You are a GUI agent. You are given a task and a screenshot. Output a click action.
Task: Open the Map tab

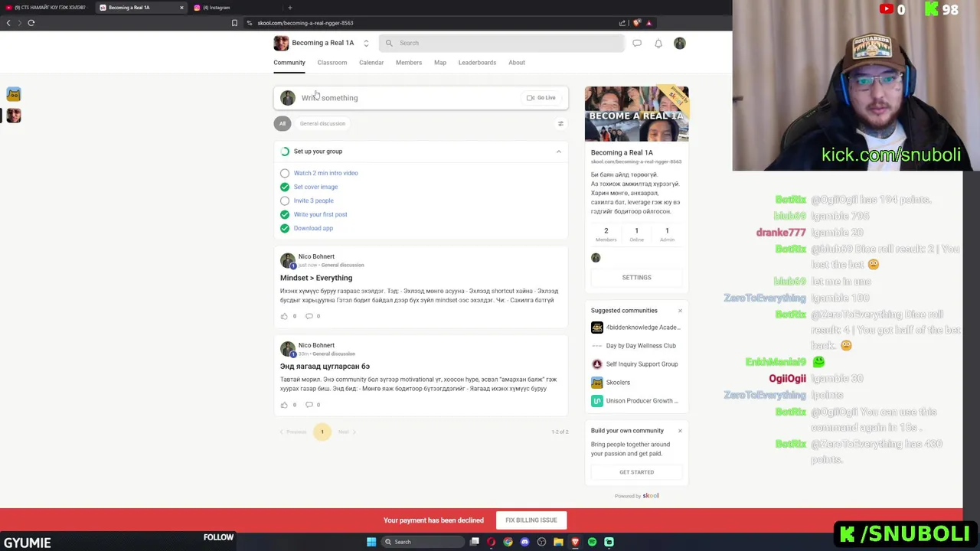pyautogui.click(x=440, y=63)
